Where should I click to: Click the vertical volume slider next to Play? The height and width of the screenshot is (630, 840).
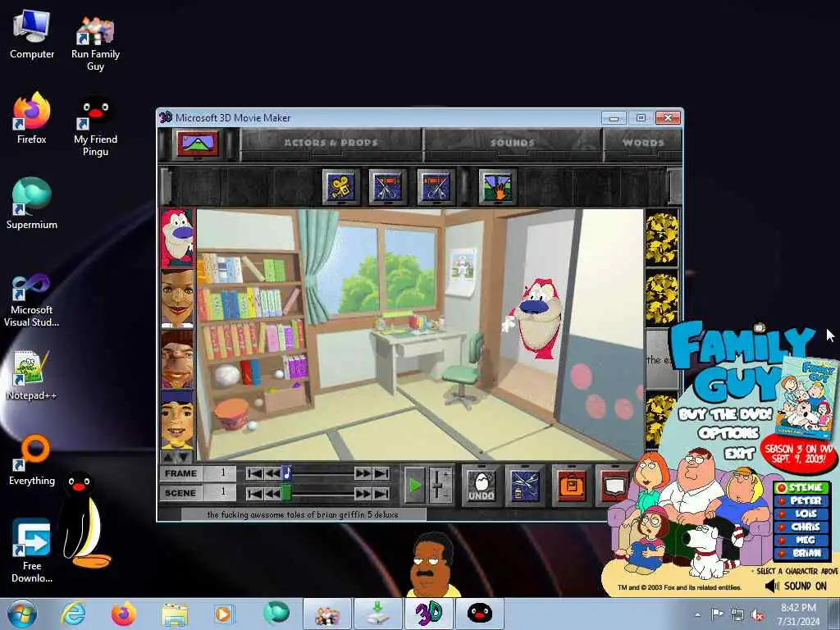pyautogui.click(x=440, y=486)
